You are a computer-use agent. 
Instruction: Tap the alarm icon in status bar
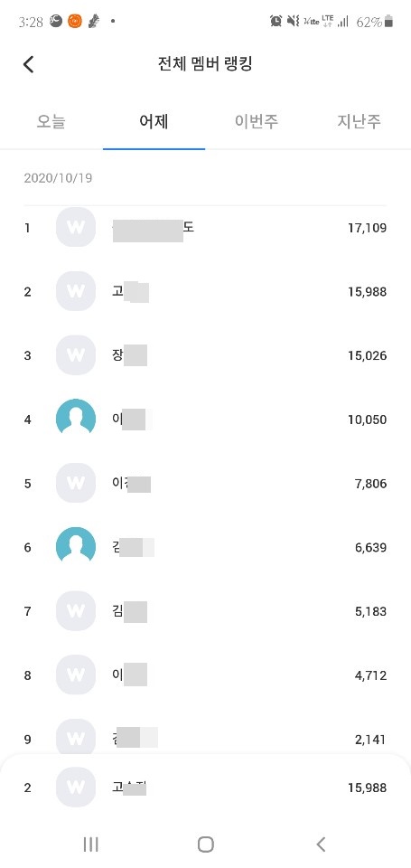pos(276,22)
